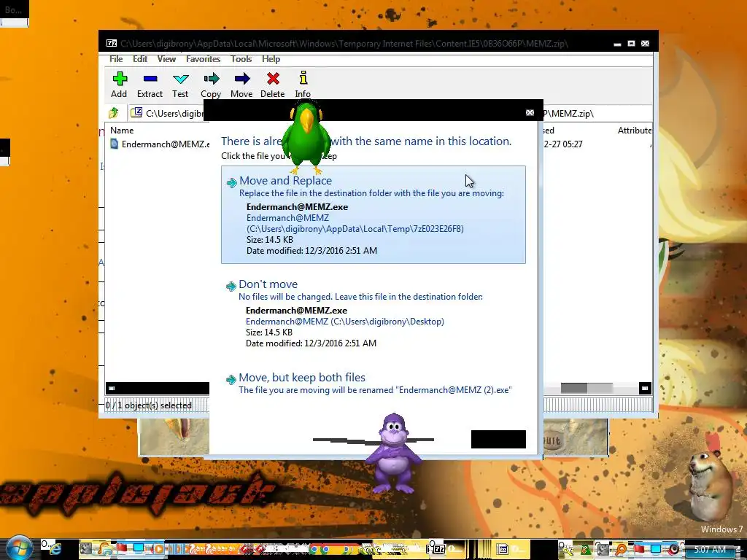Click the red Delete toolbar icon

[273, 79]
